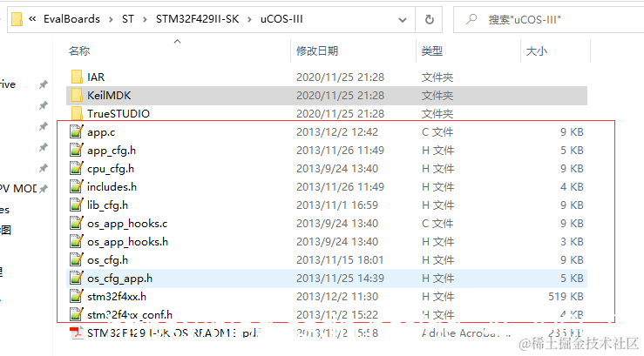Viewport: 644px width, 356px height.
Task: Click the os_app_hooks.c file icon
Action: (77, 224)
